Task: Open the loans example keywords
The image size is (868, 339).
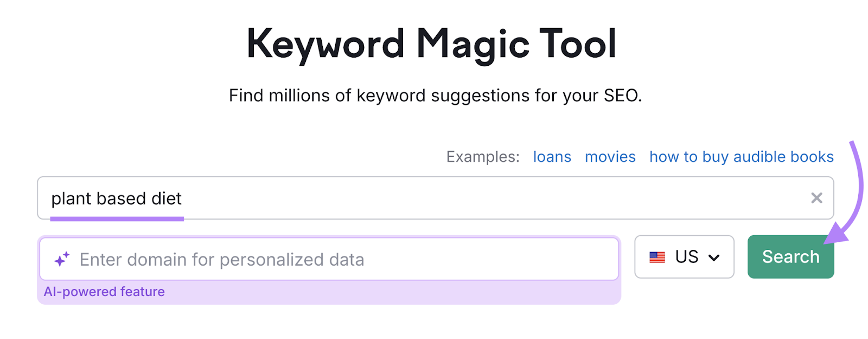Action: coord(552,157)
